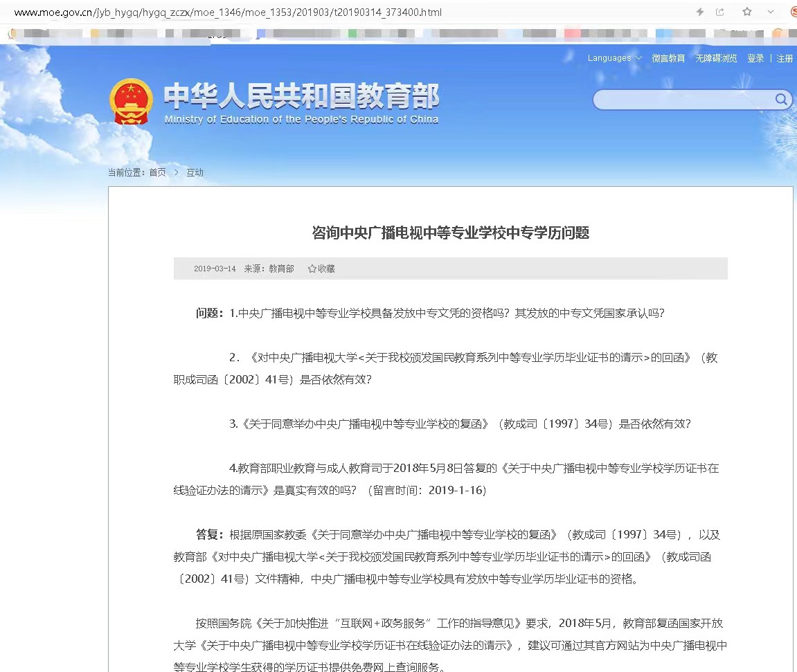
Task: Click the text 来源：教育部
Action: click(x=269, y=269)
